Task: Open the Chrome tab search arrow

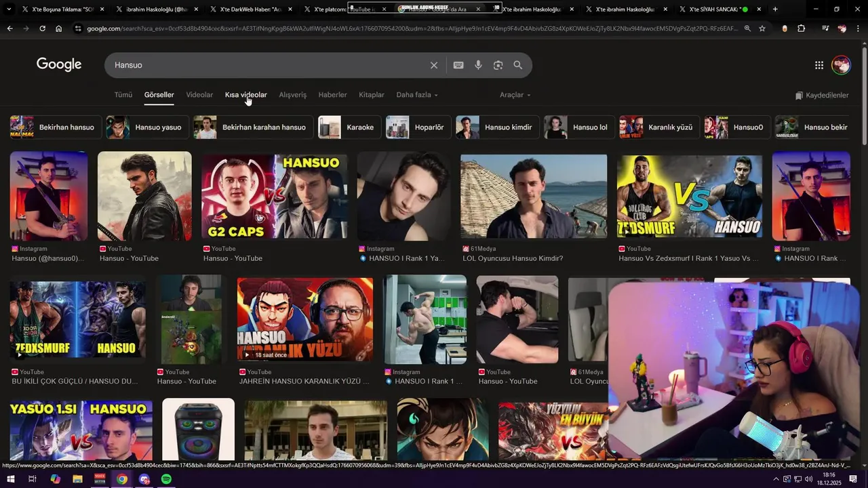Action: pos(9,9)
